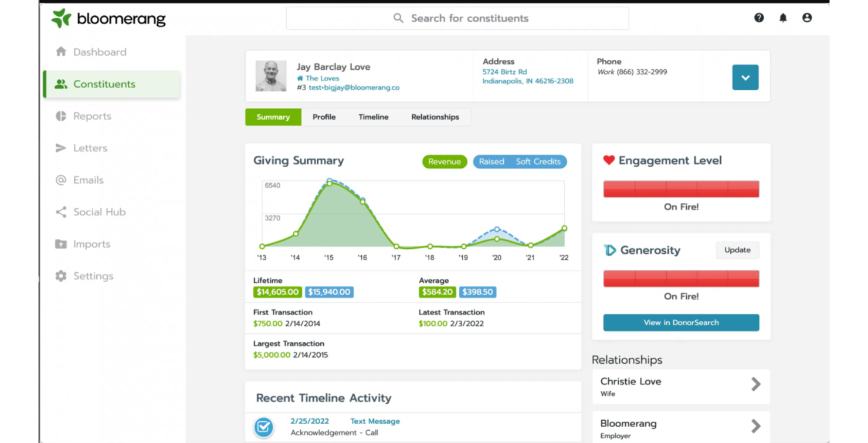
Task: Click the Constituents people icon
Action: 61,84
